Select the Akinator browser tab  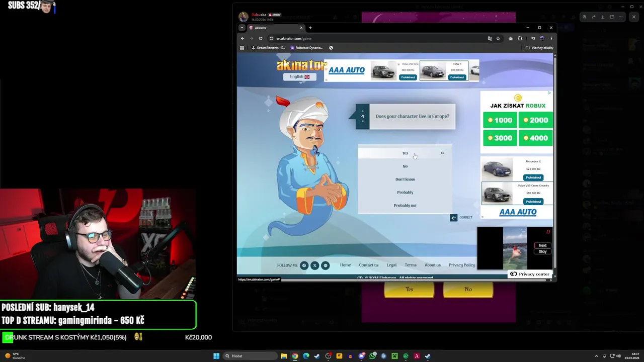pos(276,28)
